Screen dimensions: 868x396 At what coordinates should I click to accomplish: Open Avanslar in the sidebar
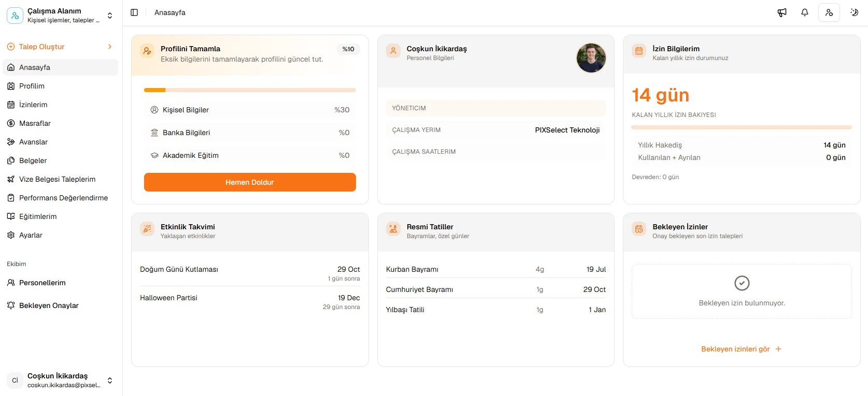(x=60, y=142)
